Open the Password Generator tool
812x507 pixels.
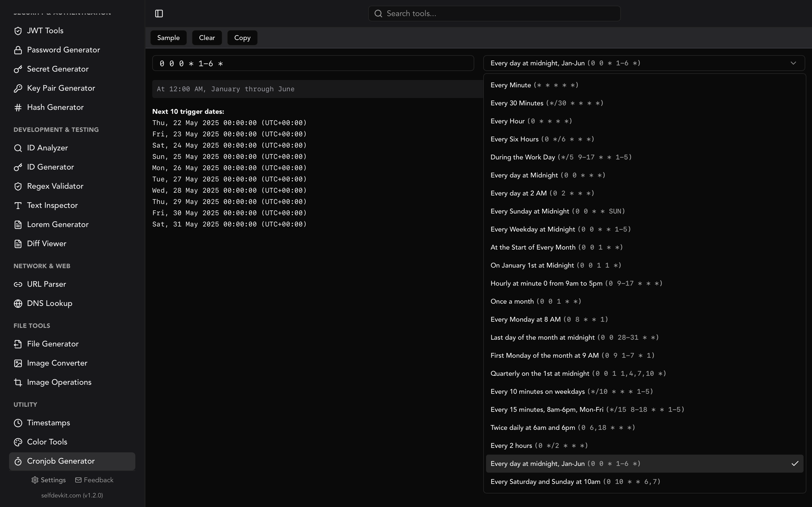(63, 50)
